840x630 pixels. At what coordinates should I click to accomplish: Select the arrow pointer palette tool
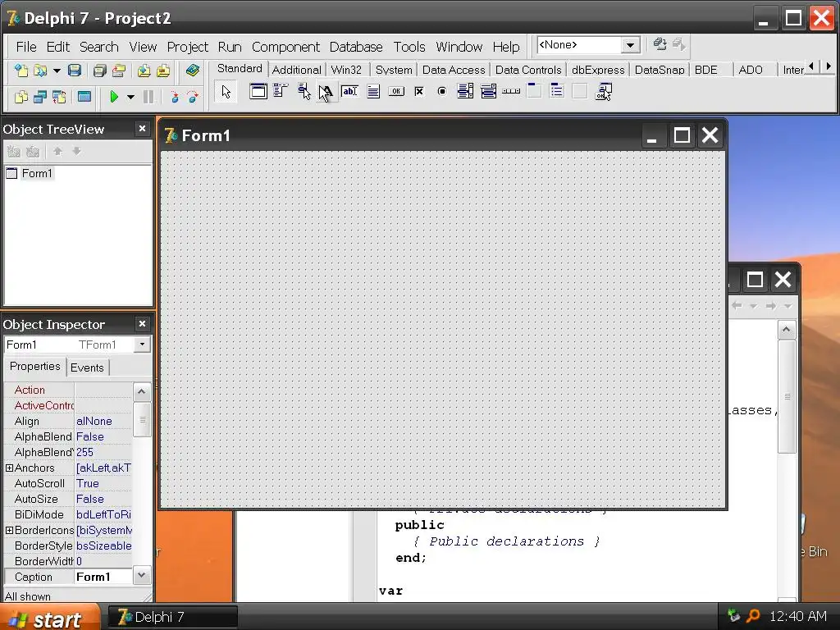[226, 92]
